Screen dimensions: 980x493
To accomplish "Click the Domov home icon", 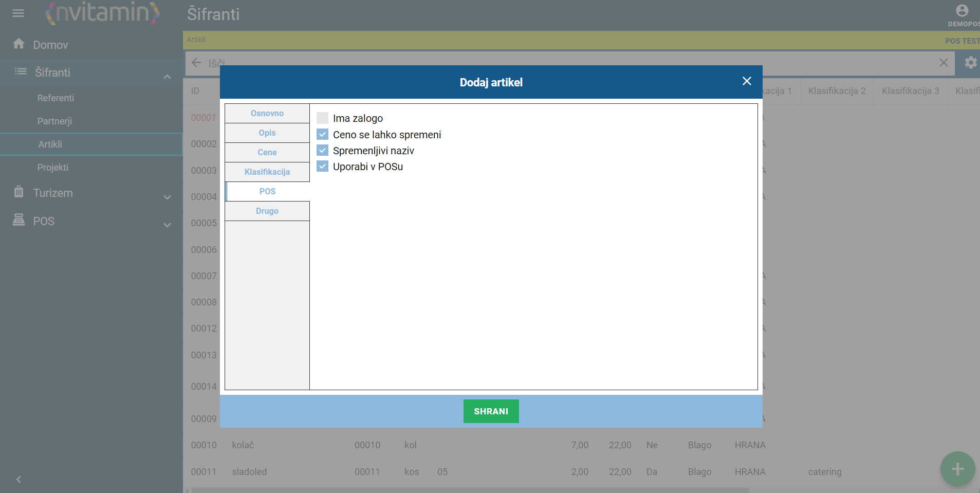I will 19,44.
